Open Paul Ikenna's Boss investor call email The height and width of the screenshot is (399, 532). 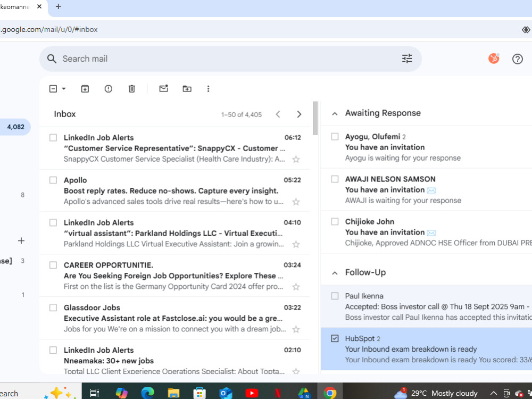tap(426, 306)
